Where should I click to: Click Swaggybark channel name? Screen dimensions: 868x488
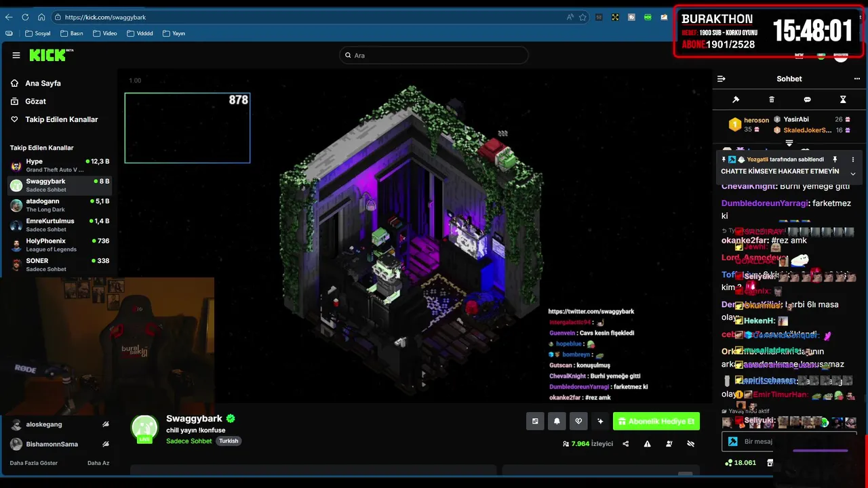pyautogui.click(x=194, y=419)
